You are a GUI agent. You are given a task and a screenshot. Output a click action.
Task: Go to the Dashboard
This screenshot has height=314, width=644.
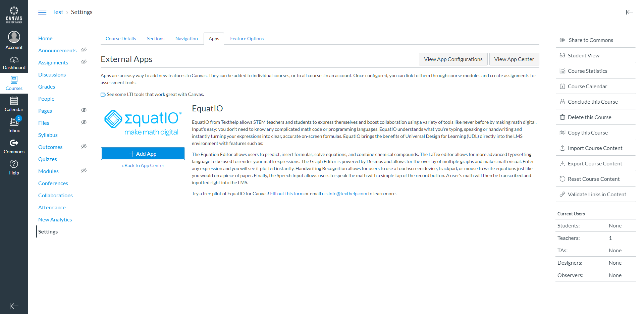point(14,63)
